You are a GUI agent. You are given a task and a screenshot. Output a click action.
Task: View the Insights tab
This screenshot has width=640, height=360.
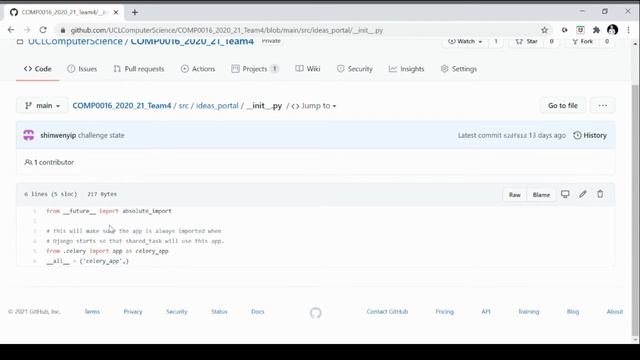tap(407, 69)
